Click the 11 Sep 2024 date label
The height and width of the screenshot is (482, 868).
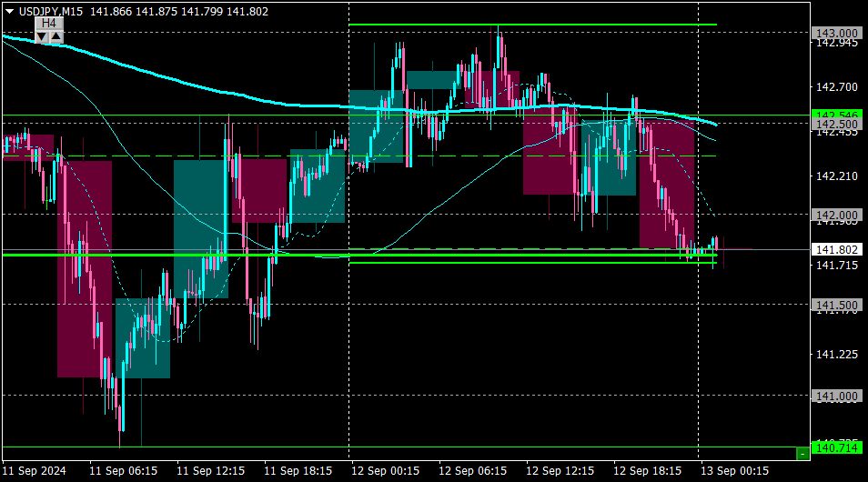[35, 471]
